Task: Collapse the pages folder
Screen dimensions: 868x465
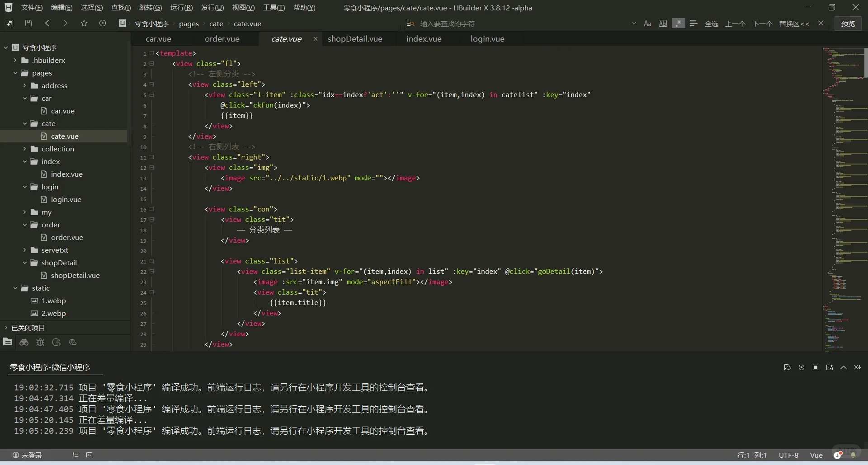Action: (x=15, y=73)
